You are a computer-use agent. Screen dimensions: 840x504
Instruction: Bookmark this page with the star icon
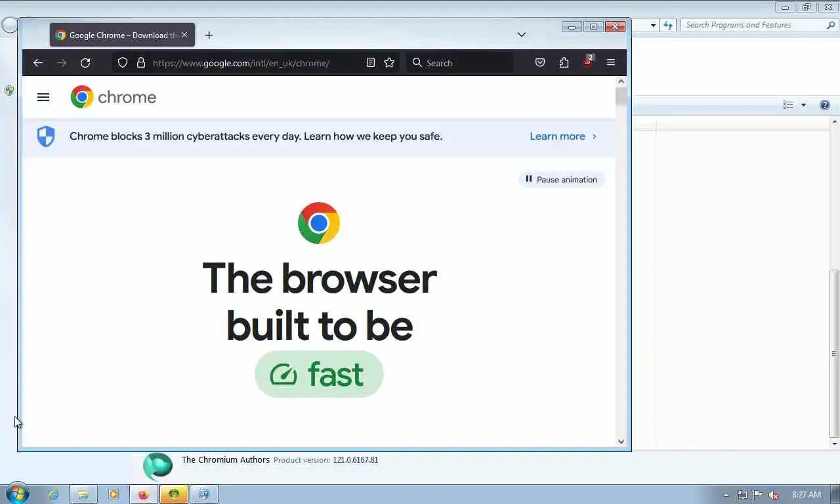[389, 63]
